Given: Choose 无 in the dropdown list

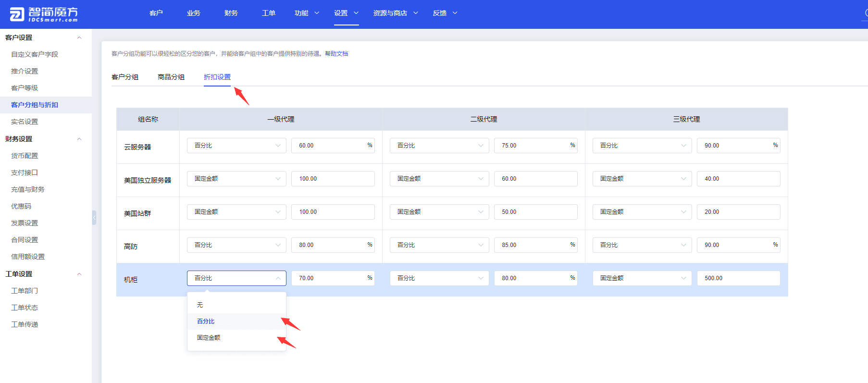Looking at the screenshot, I should click(236, 305).
